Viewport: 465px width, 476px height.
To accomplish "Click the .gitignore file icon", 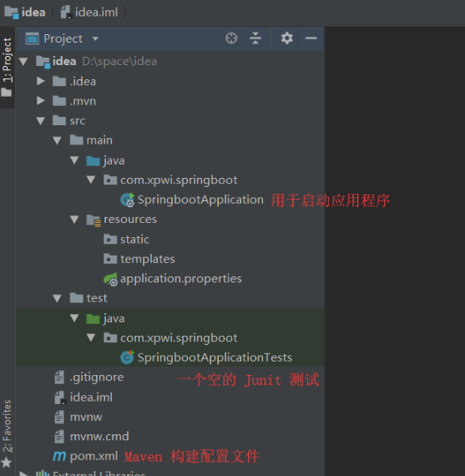I will pyautogui.click(x=59, y=377).
